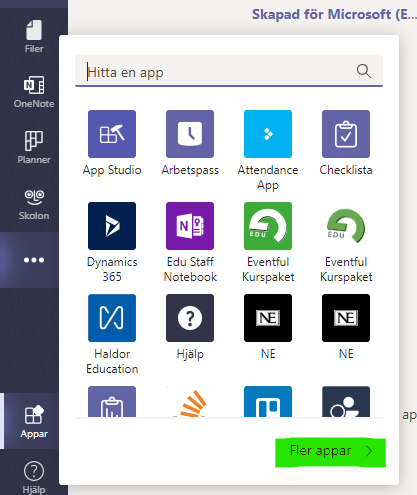Viewport: 417px width, 495px height.
Task: Open the App Studio app
Action: click(112, 143)
